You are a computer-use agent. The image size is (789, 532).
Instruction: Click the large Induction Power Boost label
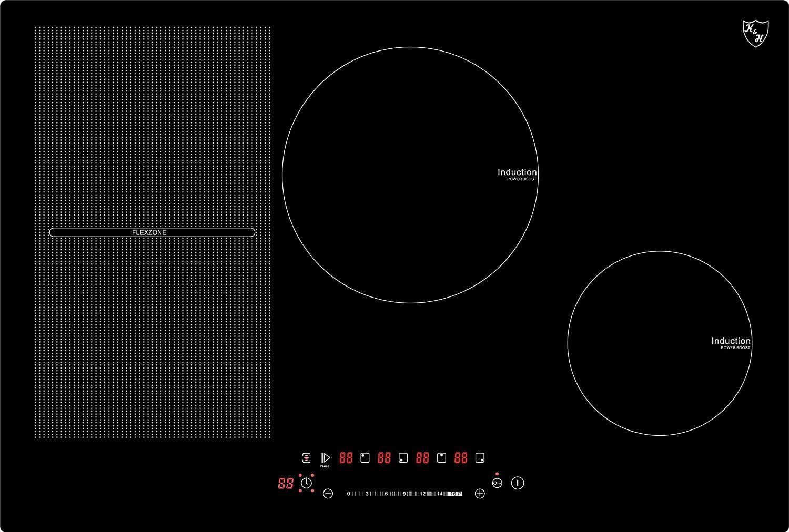(x=517, y=175)
